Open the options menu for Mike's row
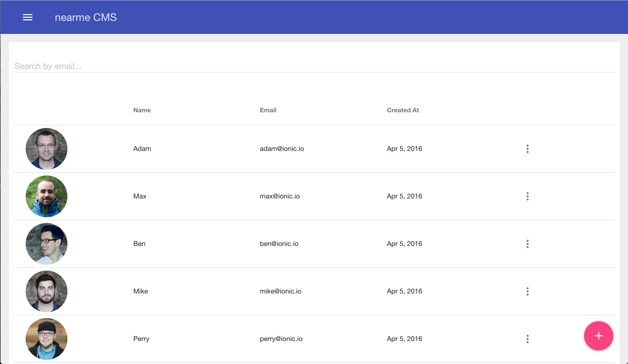Image resolution: width=628 pixels, height=364 pixels. (527, 291)
